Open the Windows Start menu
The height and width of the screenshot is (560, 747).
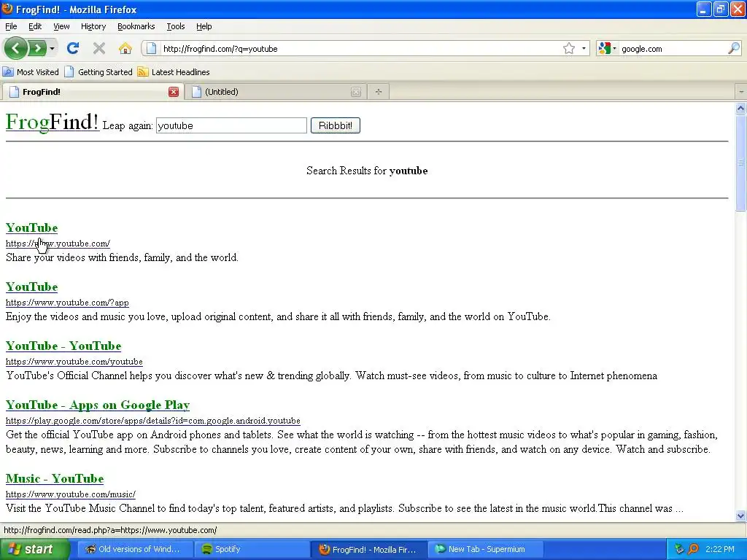[34, 549]
